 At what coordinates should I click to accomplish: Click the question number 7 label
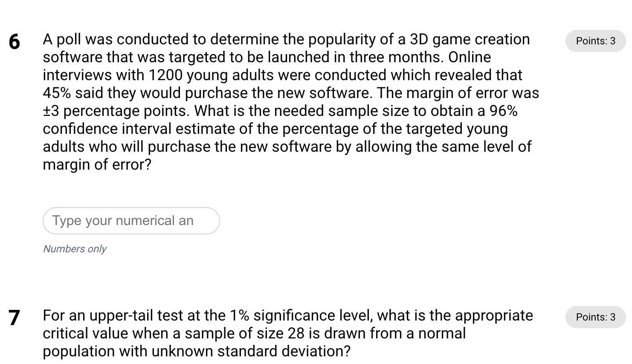pyautogui.click(x=14, y=318)
